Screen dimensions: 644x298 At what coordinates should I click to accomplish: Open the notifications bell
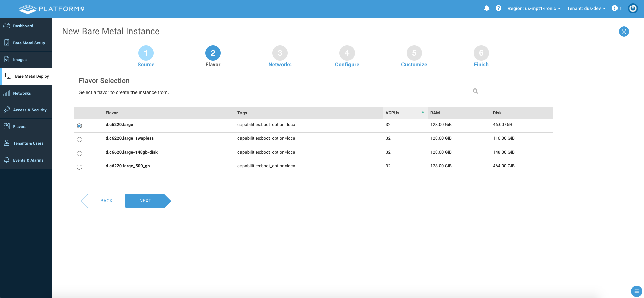(487, 8)
